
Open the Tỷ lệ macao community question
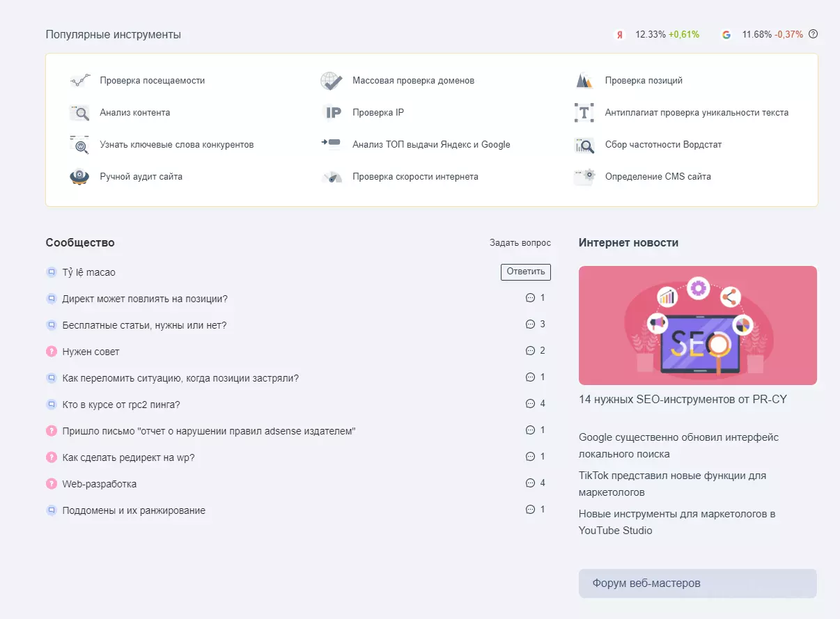tap(88, 272)
